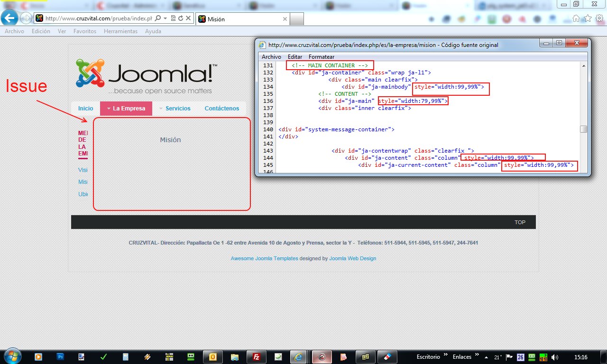Open Formatear menu in source code window

322,57
